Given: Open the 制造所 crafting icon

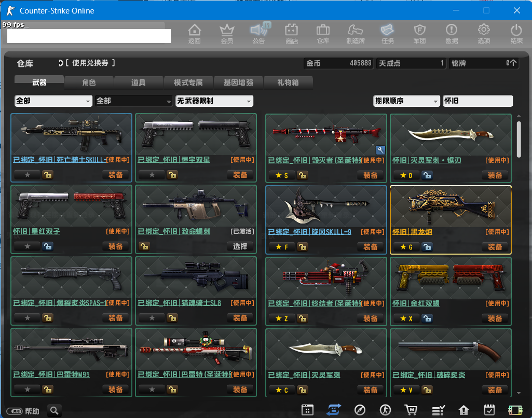Looking at the screenshot, I should point(355,34).
